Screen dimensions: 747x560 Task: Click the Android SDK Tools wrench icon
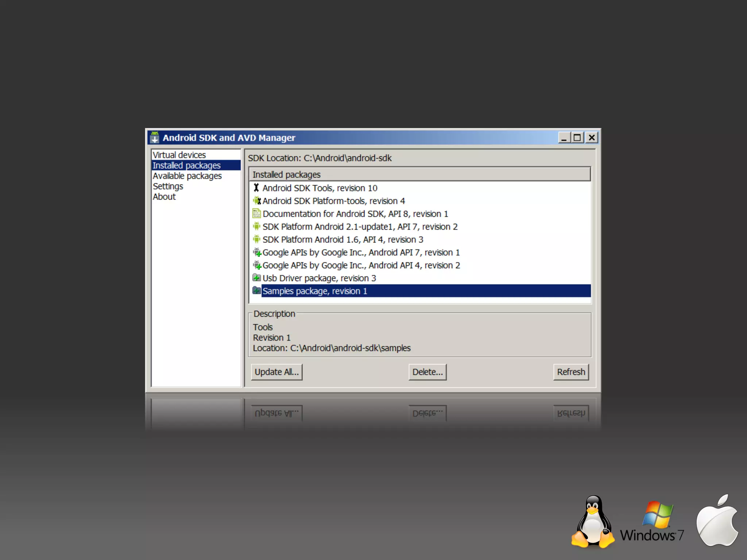[256, 188]
